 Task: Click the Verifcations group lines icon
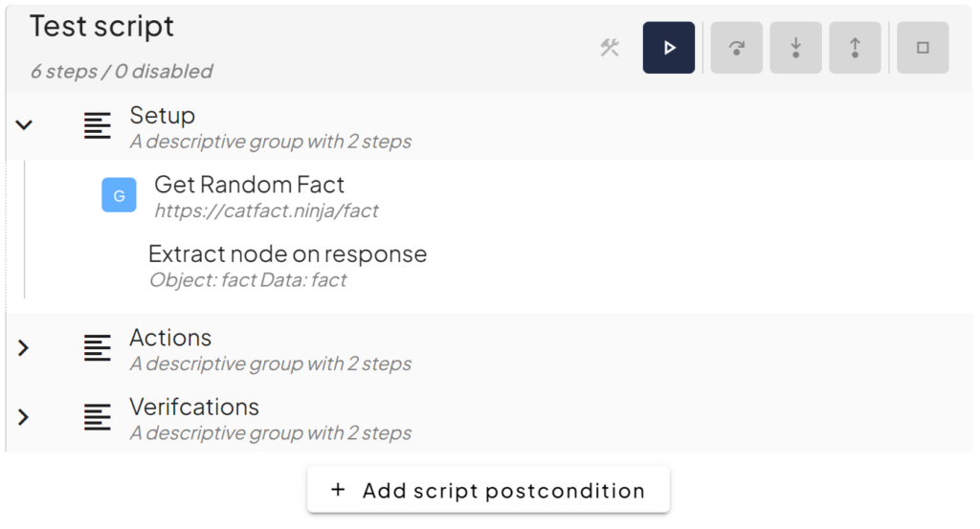pyautogui.click(x=98, y=417)
